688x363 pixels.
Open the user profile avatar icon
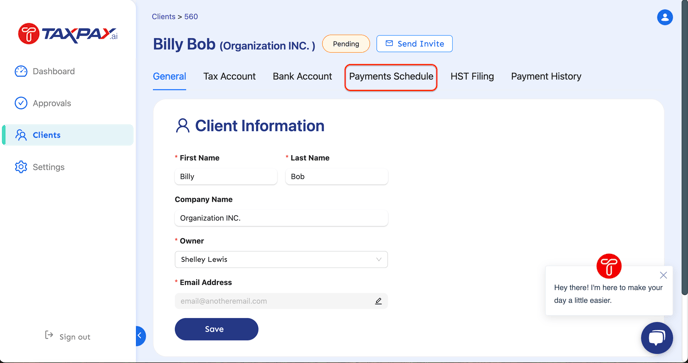pos(665,18)
